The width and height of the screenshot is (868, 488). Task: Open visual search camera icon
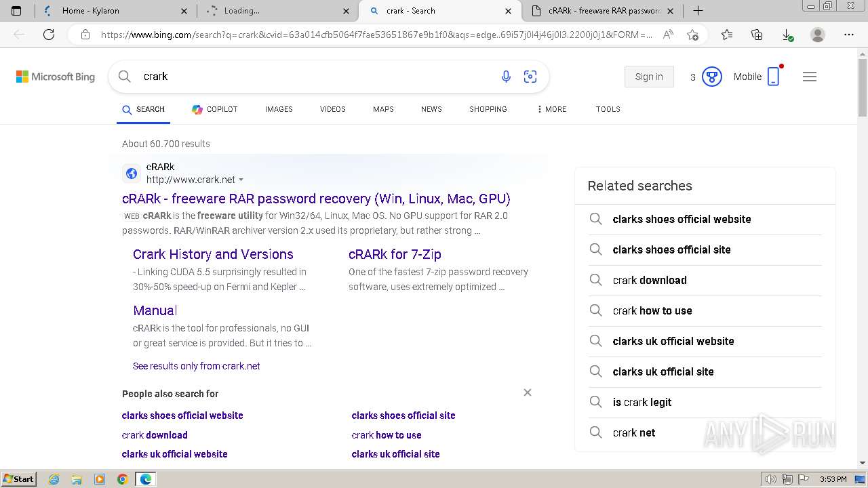(x=530, y=77)
